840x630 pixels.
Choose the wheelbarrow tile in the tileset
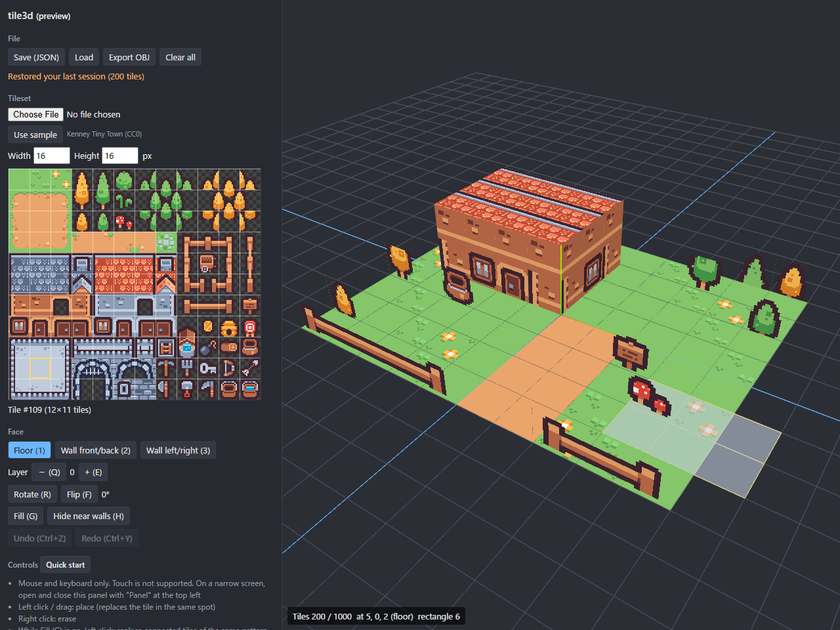coord(208,263)
